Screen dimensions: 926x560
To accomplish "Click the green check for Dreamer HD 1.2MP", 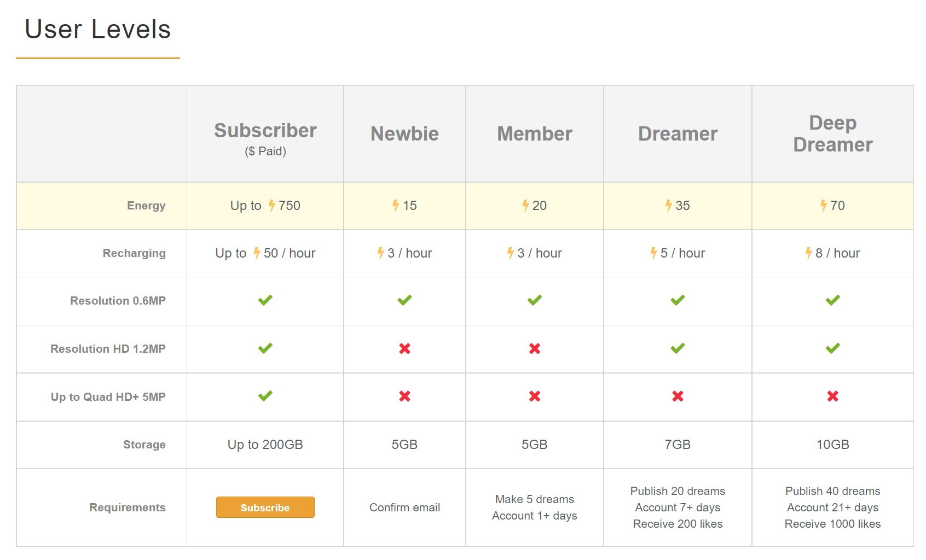I will (678, 348).
